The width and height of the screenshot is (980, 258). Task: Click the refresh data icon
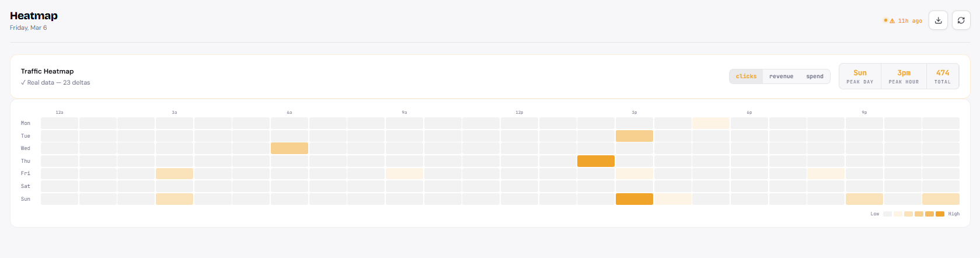coord(961,20)
